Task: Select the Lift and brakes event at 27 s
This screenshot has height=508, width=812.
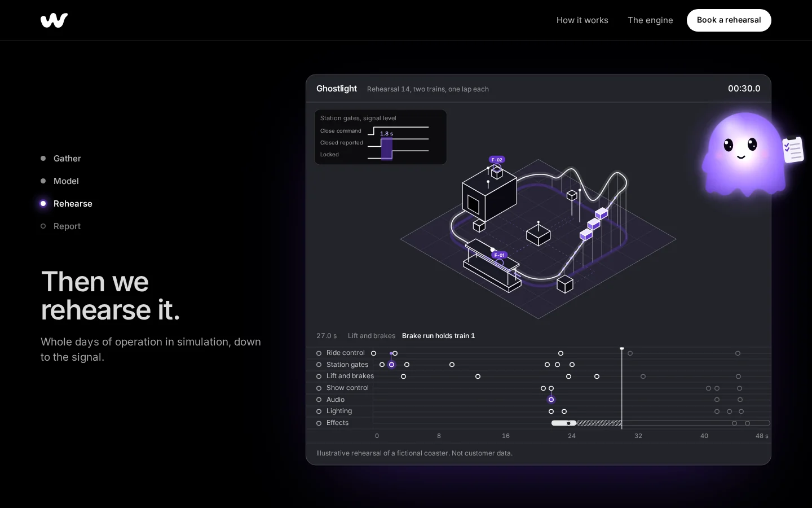Action: click(x=597, y=376)
